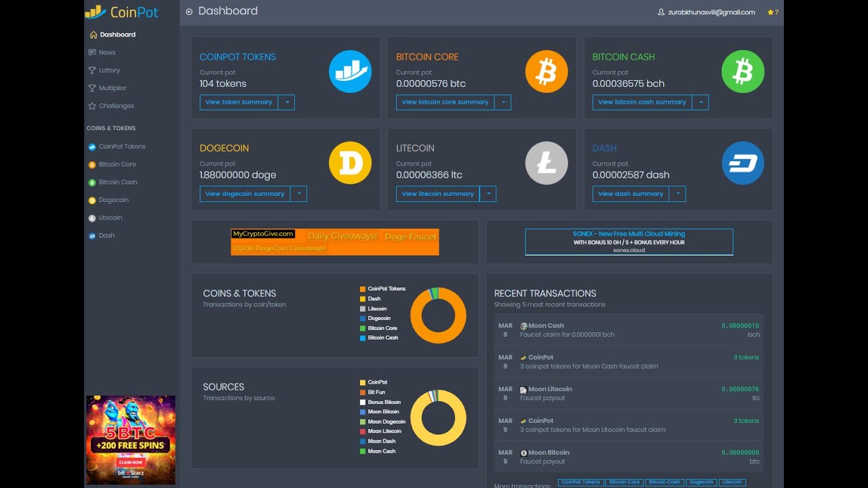Collapse the sidebar with the arrow icon beside Dashboard title

(189, 12)
